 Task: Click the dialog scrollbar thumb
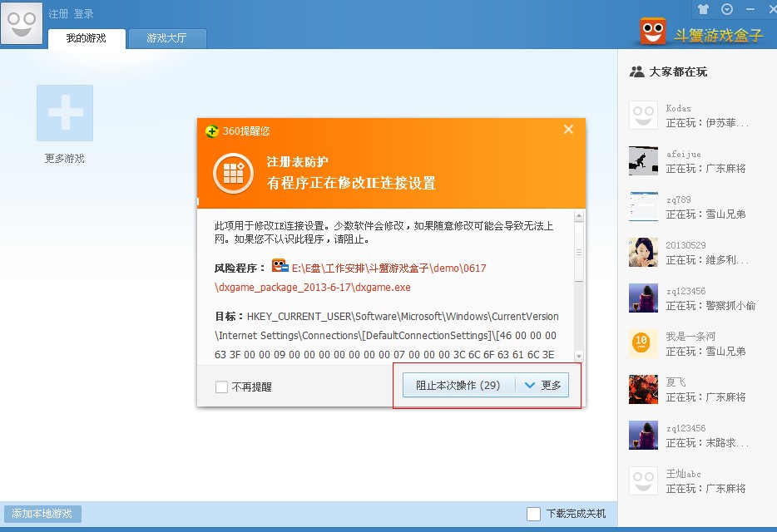(x=579, y=252)
